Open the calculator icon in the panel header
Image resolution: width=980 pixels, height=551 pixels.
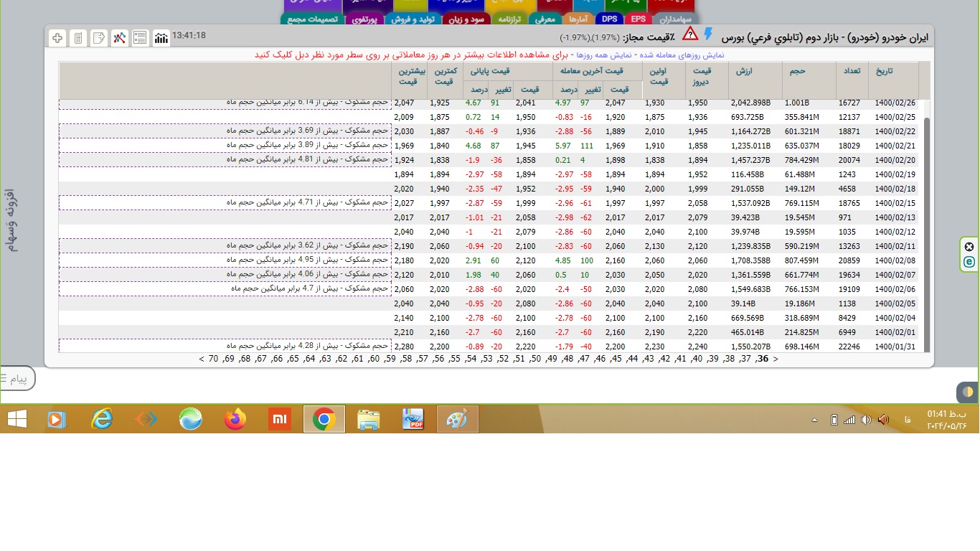(78, 37)
